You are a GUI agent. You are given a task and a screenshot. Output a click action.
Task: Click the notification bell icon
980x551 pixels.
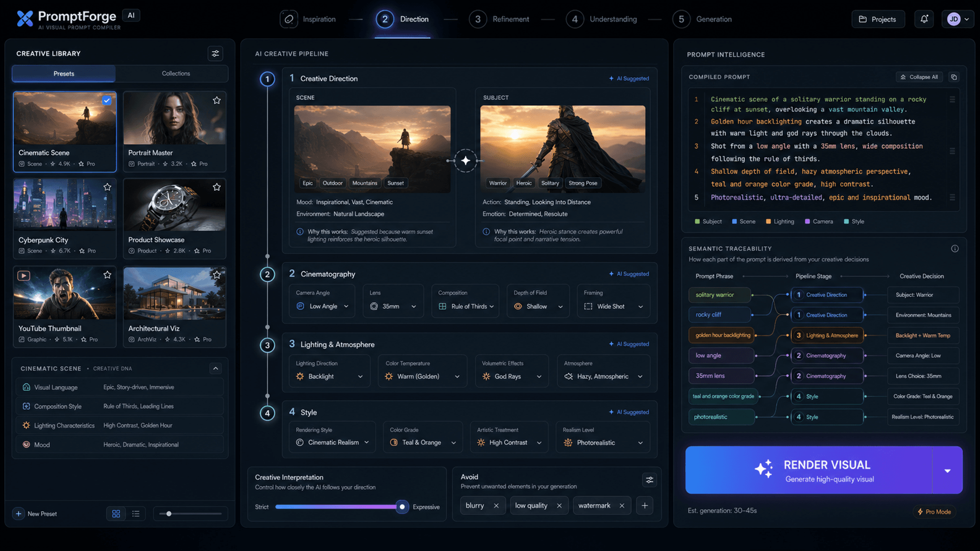click(924, 19)
